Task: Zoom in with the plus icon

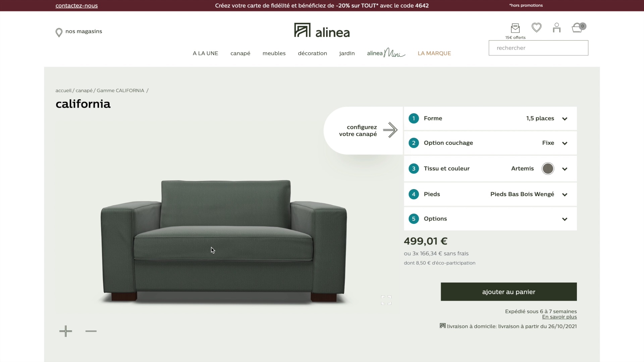Action: [x=65, y=331]
